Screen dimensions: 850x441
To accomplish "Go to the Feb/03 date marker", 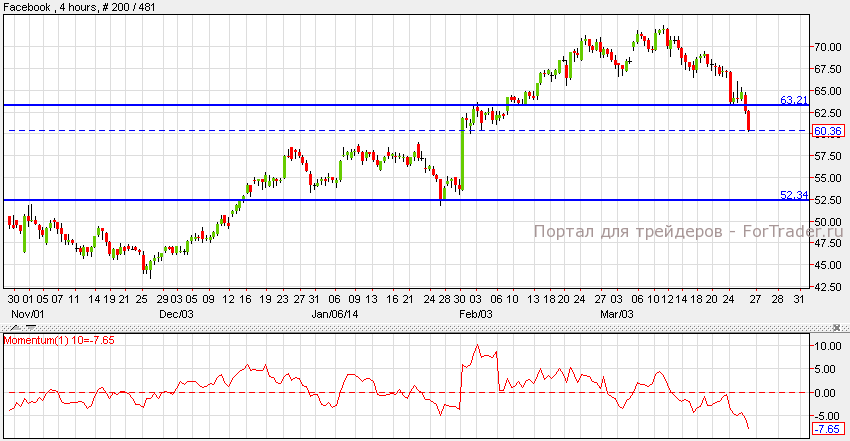I will (x=474, y=313).
